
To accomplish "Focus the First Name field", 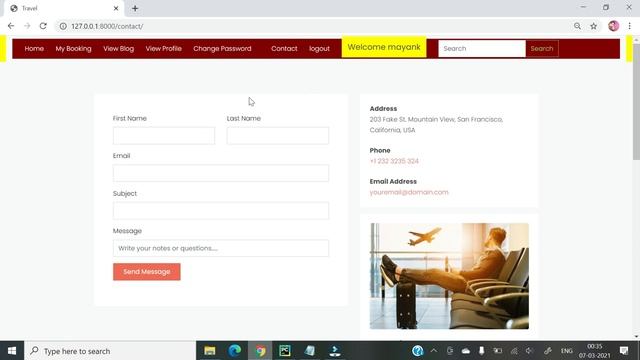I will pyautogui.click(x=164, y=136).
